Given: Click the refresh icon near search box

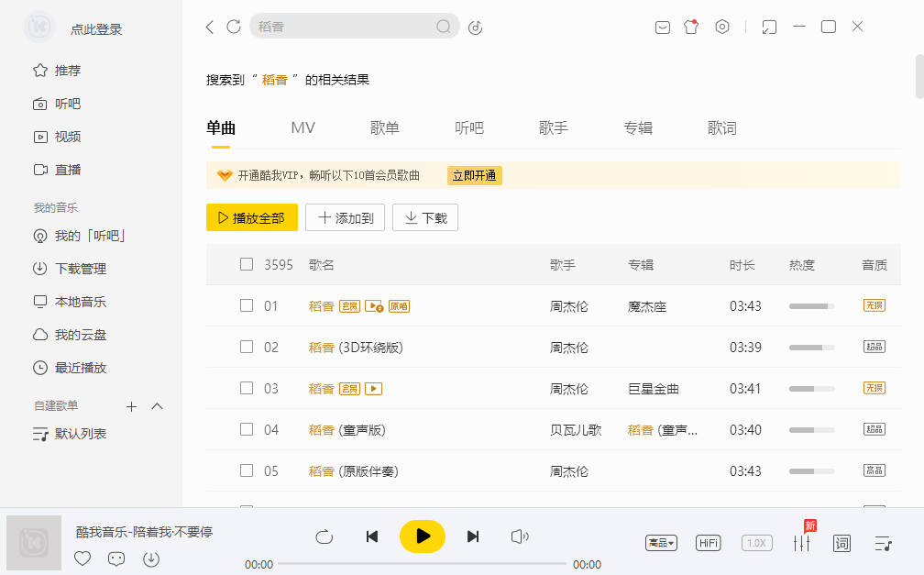Looking at the screenshot, I should pyautogui.click(x=234, y=28).
